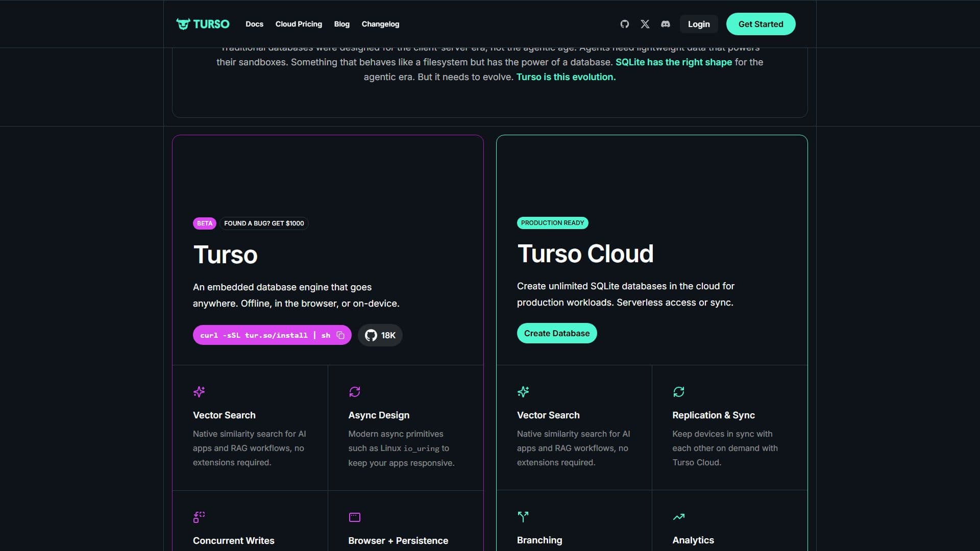The height and width of the screenshot is (551, 980).
Task: Click the 'io_uring' code text
Action: (422, 448)
